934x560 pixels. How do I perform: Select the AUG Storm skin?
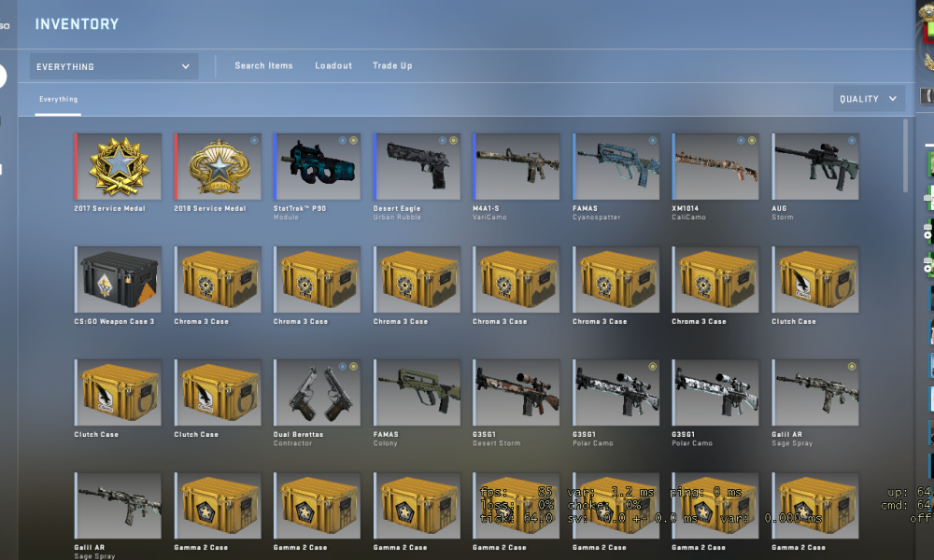click(x=815, y=167)
